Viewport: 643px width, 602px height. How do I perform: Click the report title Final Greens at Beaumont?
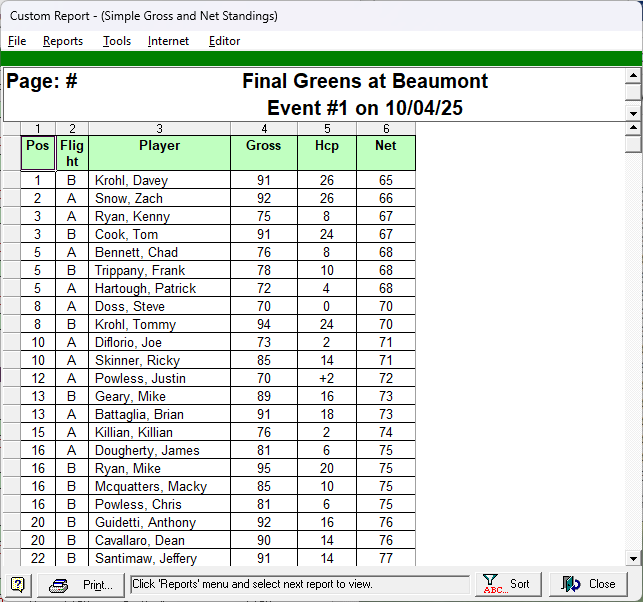pyautogui.click(x=365, y=81)
